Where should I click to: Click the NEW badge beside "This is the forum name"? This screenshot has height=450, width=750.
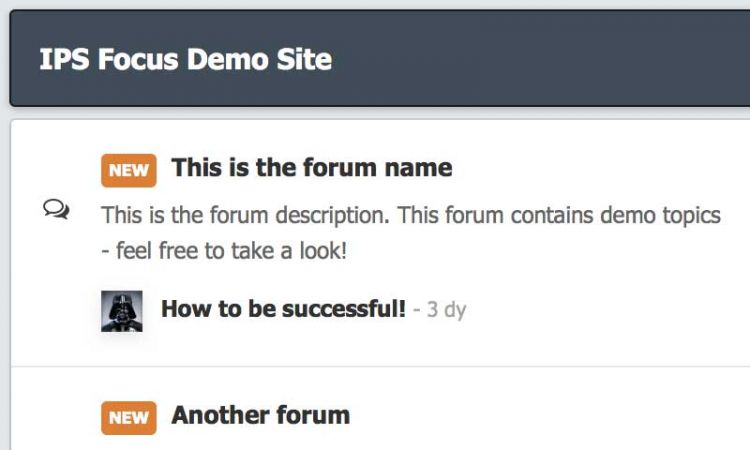(x=128, y=170)
